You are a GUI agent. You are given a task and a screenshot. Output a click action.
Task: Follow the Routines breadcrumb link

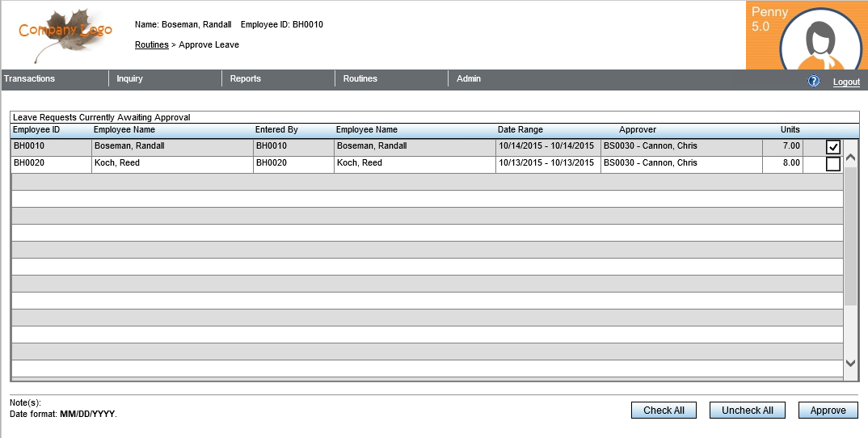(x=151, y=45)
